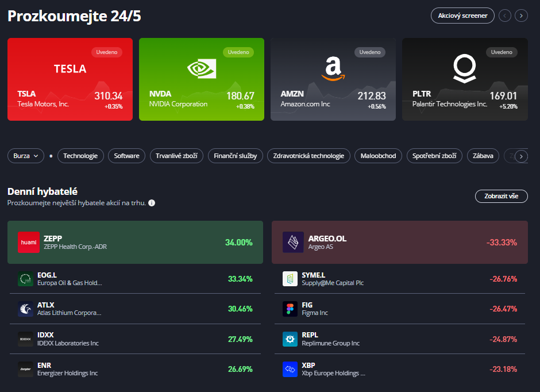Select the Zábava category chip
This screenshot has width=540, height=392.
pyautogui.click(x=483, y=156)
